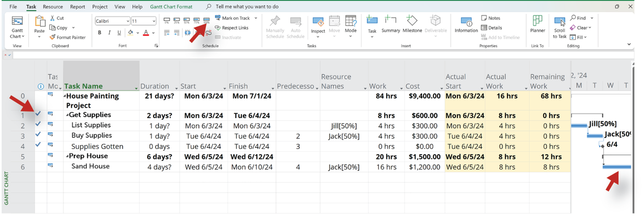Click the Tell me what you want search box
The height and width of the screenshot is (217, 644).
[242, 7]
